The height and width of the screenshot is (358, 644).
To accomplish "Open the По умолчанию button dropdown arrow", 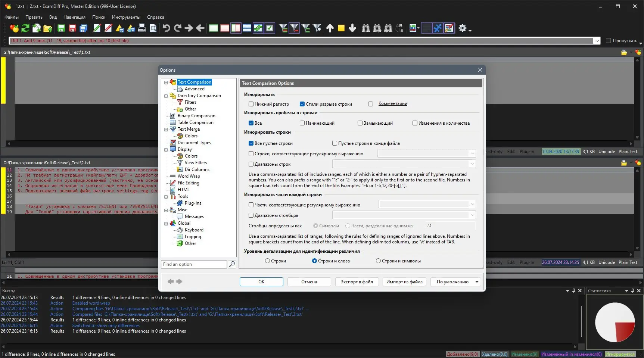I will click(477, 282).
